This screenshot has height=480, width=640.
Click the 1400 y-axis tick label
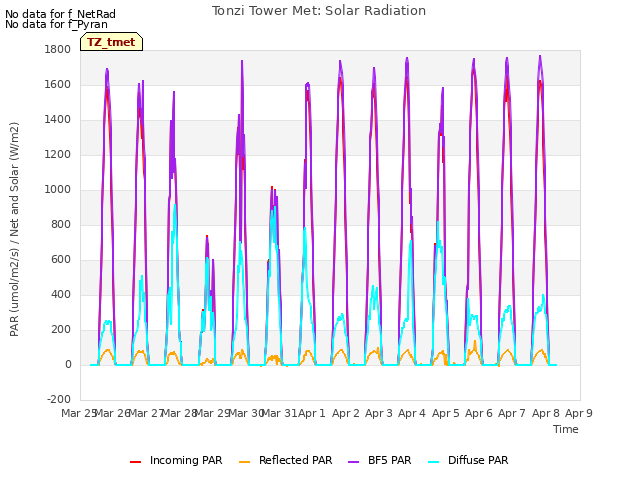(x=58, y=120)
